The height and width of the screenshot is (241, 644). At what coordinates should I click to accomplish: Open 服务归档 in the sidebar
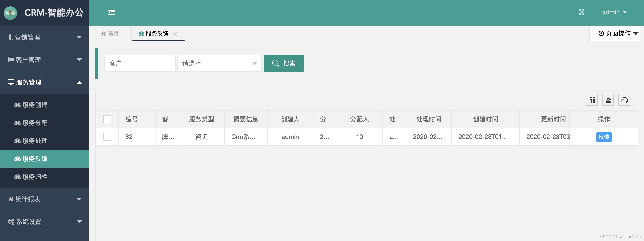[44, 177]
